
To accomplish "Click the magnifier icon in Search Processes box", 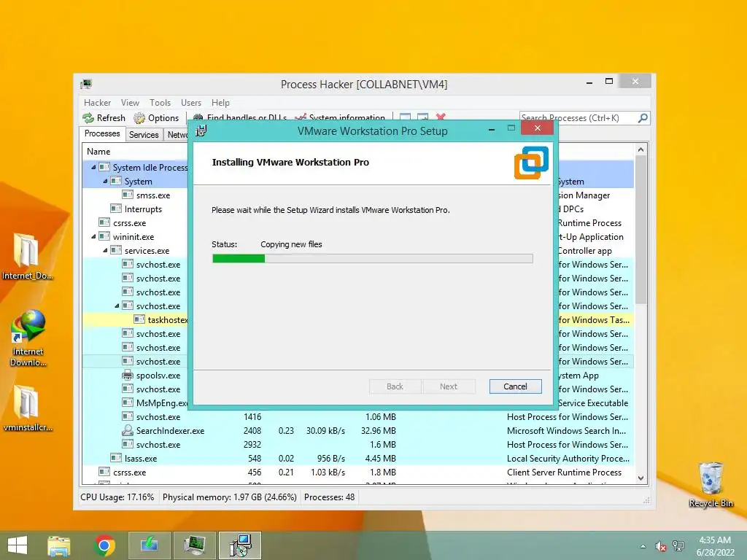I will point(643,117).
